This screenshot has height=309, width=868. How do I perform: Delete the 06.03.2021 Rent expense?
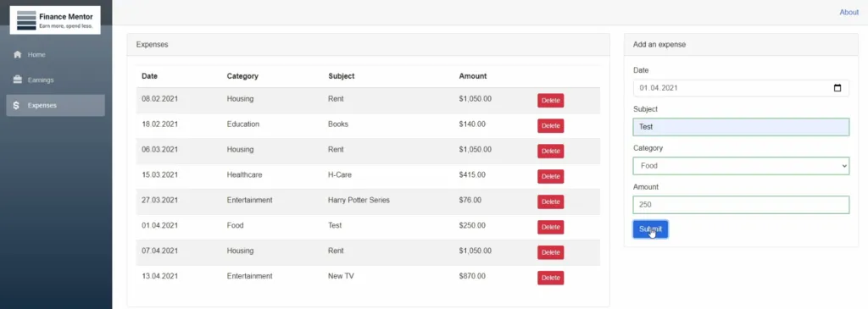tap(550, 151)
